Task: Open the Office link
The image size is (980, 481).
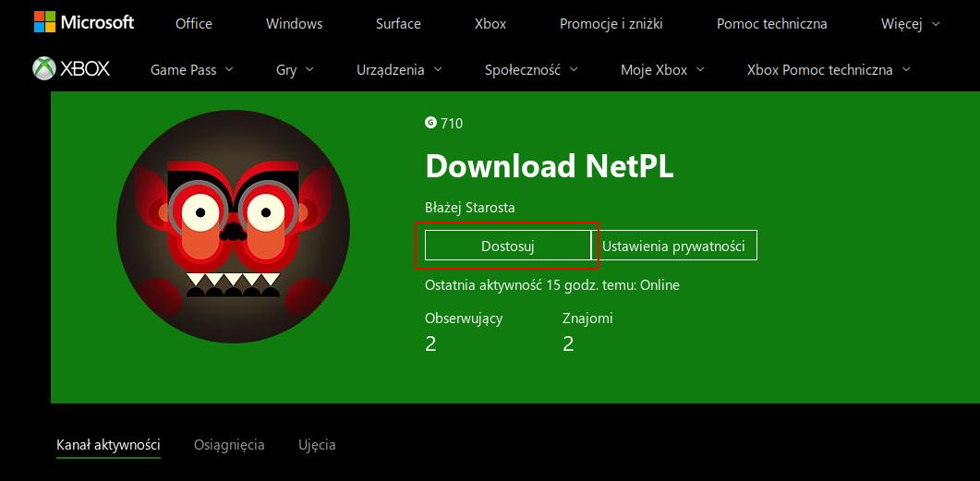Action: pyautogui.click(x=194, y=24)
